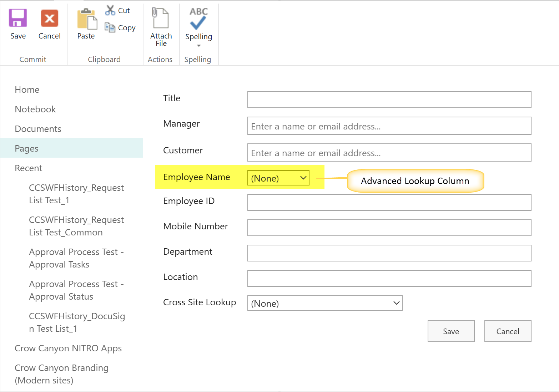The height and width of the screenshot is (392, 559).
Task: Click the Clipboard ribbon group label
Action: coord(104,60)
